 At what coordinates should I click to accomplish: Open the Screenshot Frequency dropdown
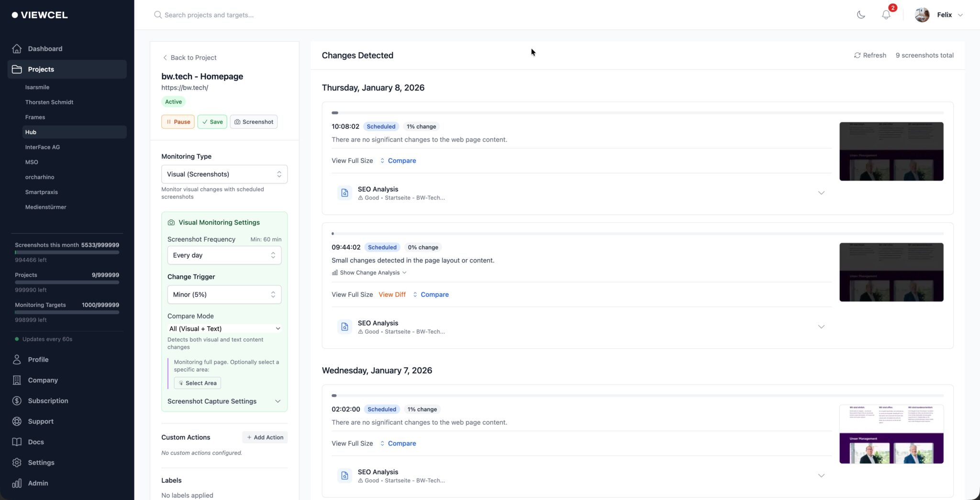[224, 255]
